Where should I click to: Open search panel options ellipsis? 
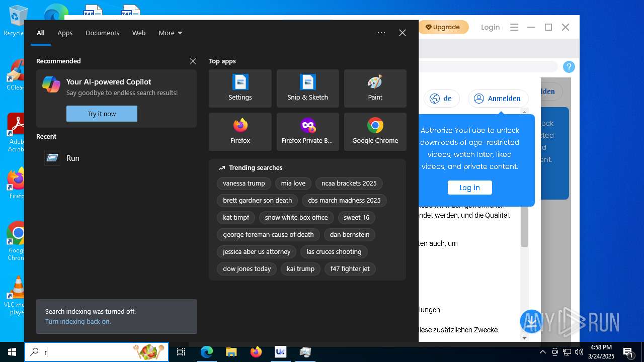tap(381, 33)
